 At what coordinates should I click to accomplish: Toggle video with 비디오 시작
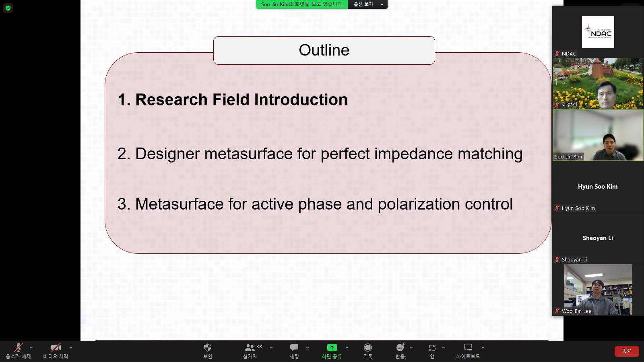56,351
